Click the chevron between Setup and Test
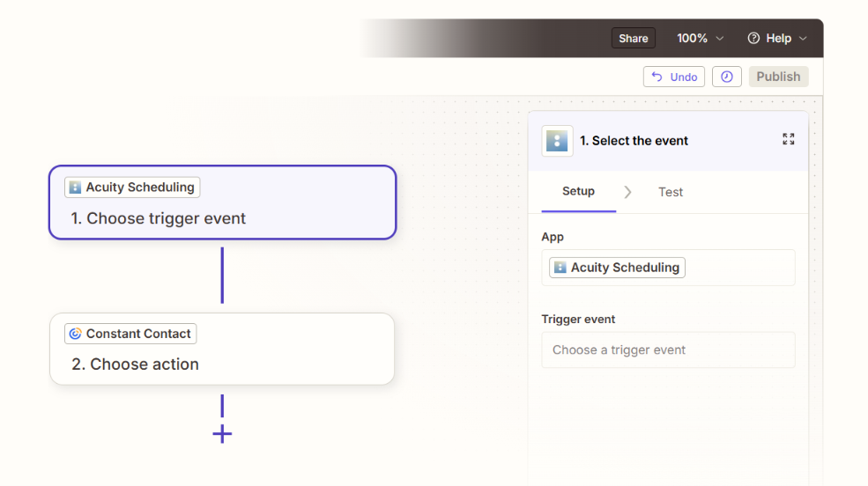The height and width of the screenshot is (486, 868). point(627,192)
